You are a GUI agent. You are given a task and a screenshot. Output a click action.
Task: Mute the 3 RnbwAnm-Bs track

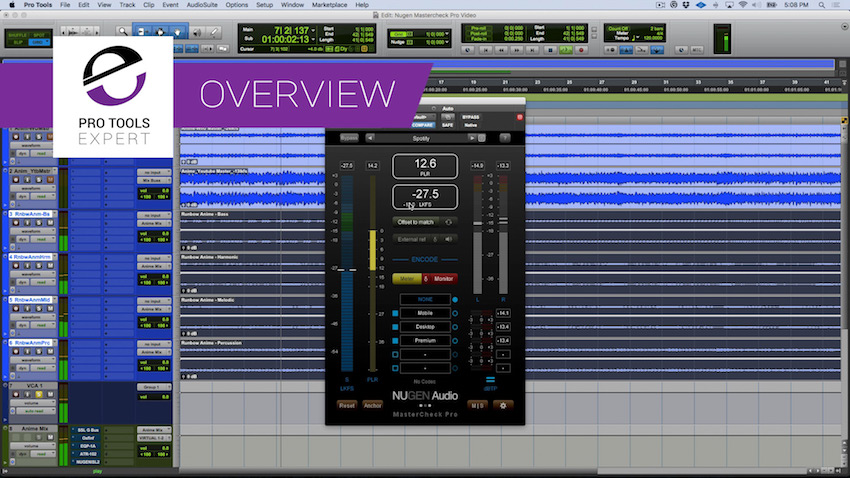point(50,223)
